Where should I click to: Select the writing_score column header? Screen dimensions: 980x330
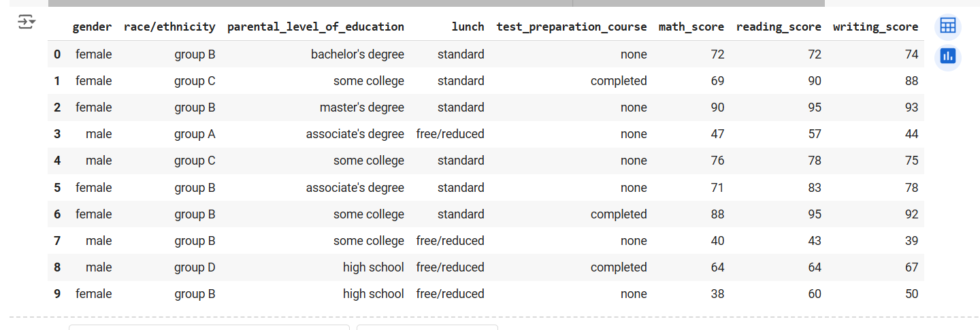point(876,27)
